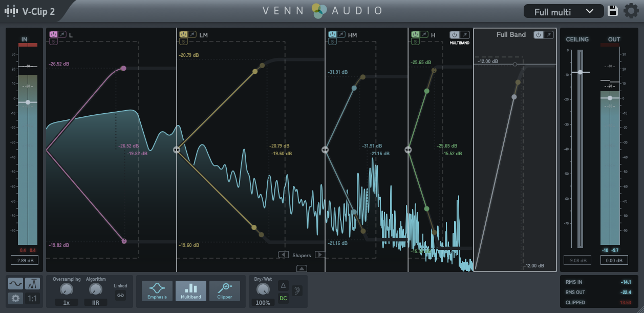Solo the LM band
This screenshot has width=644, height=313.
click(x=183, y=42)
